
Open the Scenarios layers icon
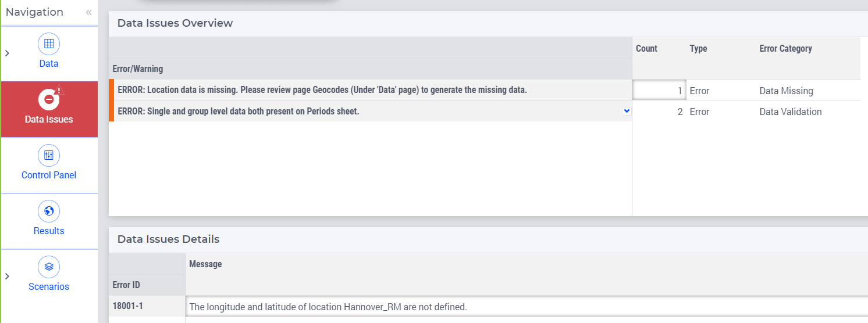pyautogui.click(x=49, y=267)
